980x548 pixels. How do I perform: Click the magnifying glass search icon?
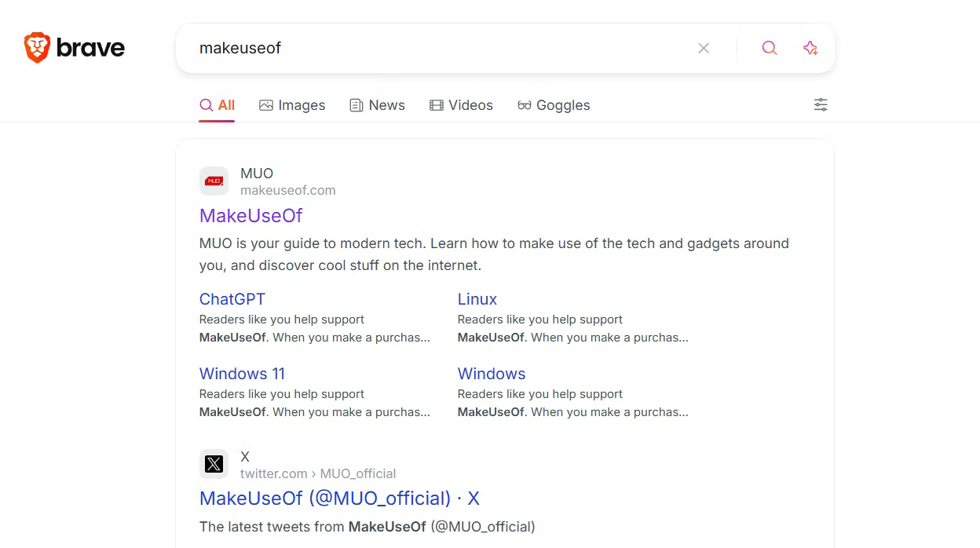tap(769, 48)
